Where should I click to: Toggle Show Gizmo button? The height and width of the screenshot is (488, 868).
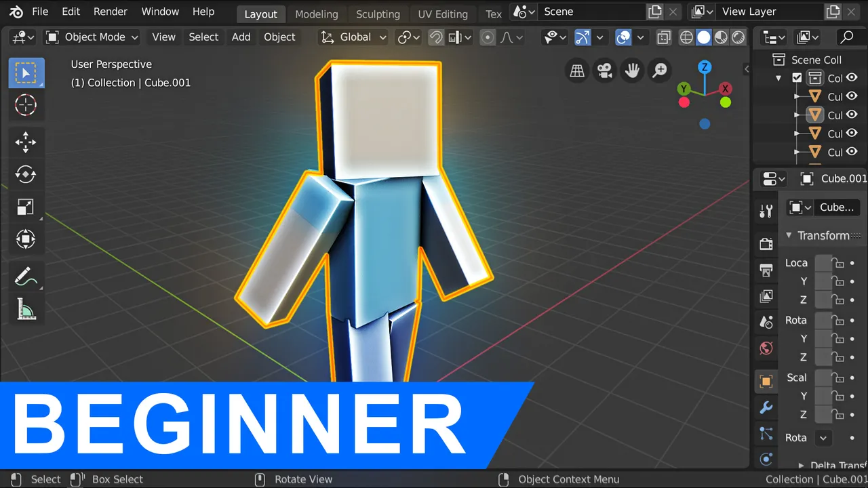pyautogui.click(x=583, y=37)
